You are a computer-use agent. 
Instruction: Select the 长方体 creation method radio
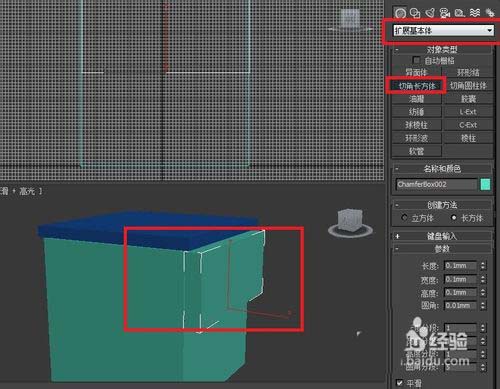pyautogui.click(x=454, y=218)
